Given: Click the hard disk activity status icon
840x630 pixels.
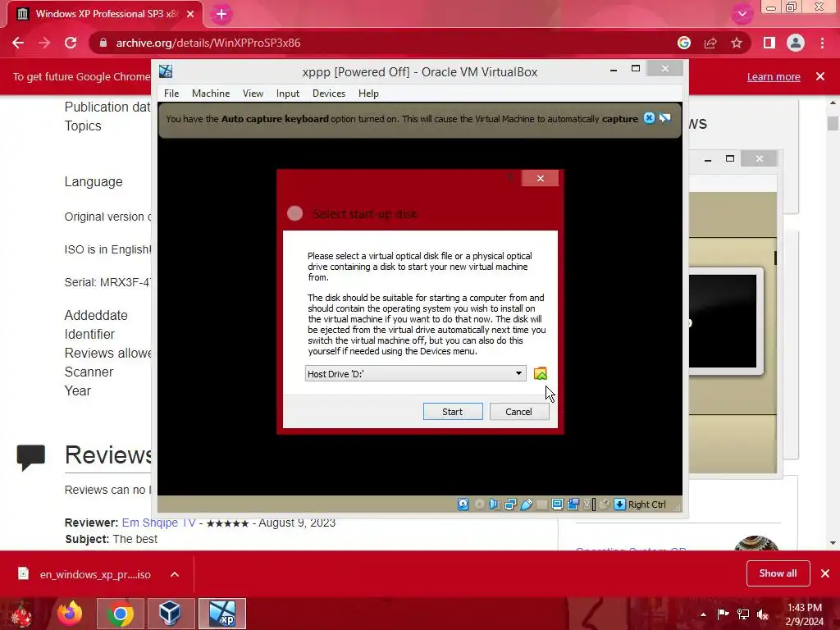Looking at the screenshot, I should pos(463,504).
